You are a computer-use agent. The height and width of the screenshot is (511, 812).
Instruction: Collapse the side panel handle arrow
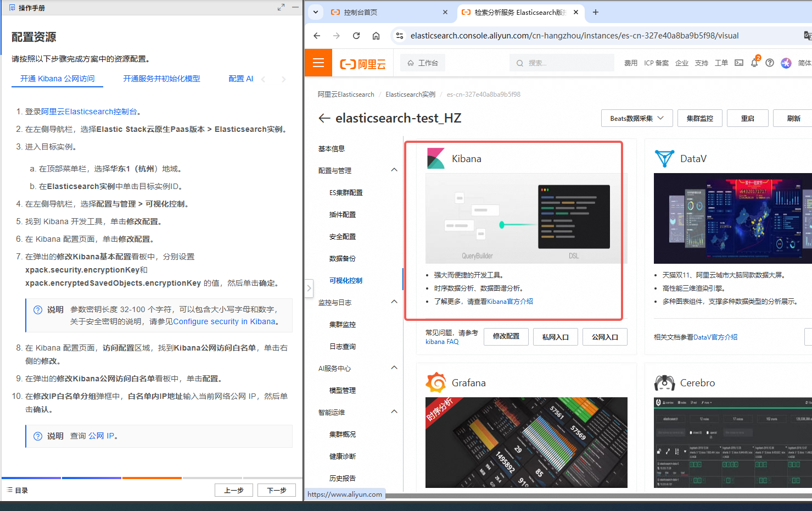pyautogui.click(x=309, y=288)
